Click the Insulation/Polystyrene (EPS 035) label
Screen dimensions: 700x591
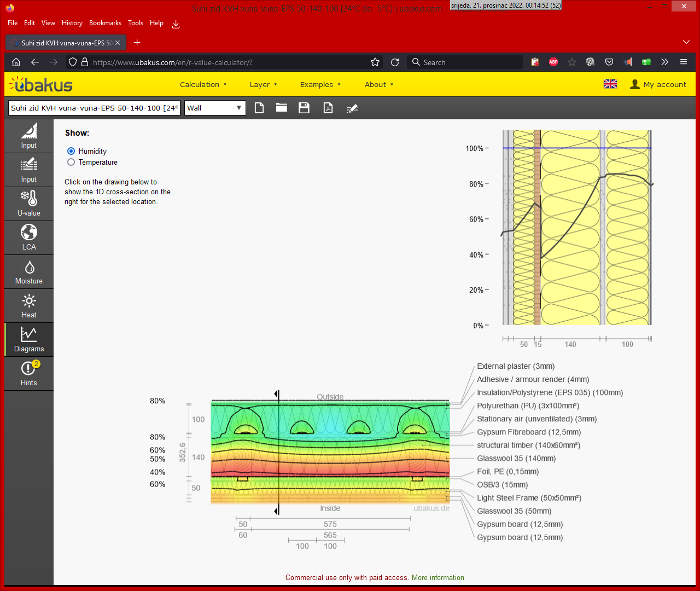point(550,393)
